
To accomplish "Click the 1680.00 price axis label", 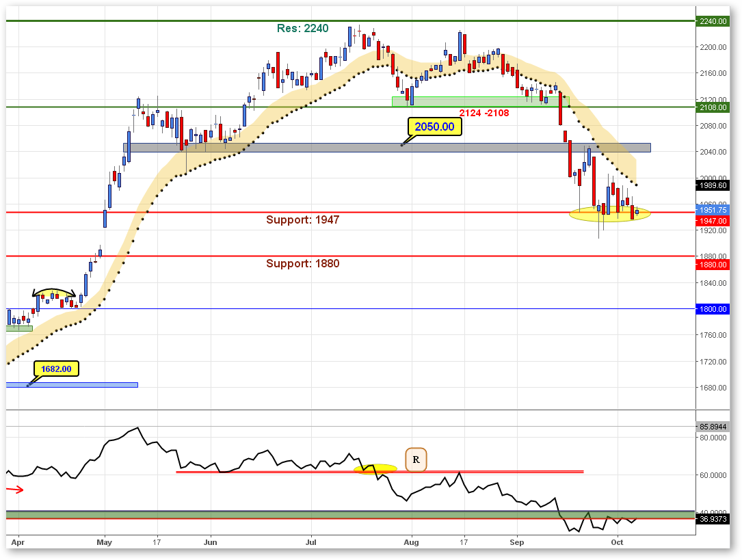I will click(x=713, y=388).
